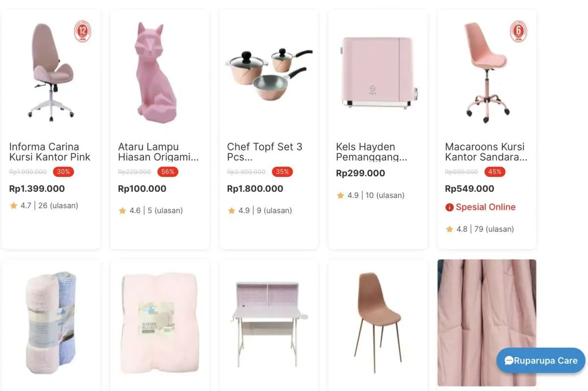Click the 30% discount badge
This screenshot has height=391, width=588.
coord(64,172)
